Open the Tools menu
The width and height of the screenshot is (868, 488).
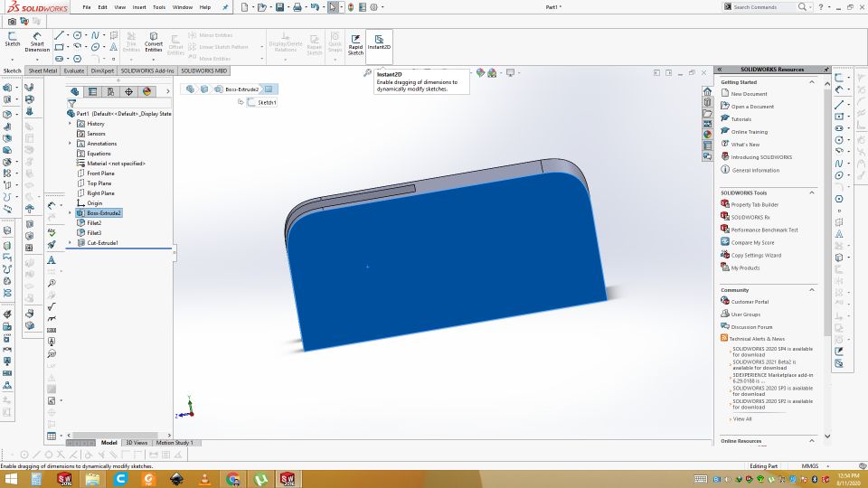[159, 7]
